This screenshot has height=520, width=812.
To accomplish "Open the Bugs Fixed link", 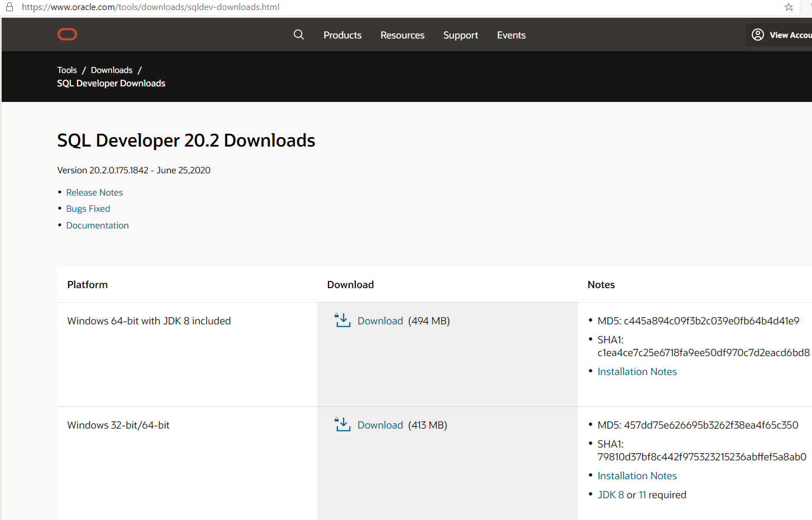I will pos(88,208).
